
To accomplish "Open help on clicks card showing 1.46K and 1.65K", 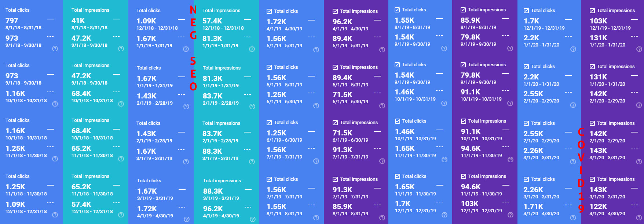I will pyautogui.click(x=444, y=160).
